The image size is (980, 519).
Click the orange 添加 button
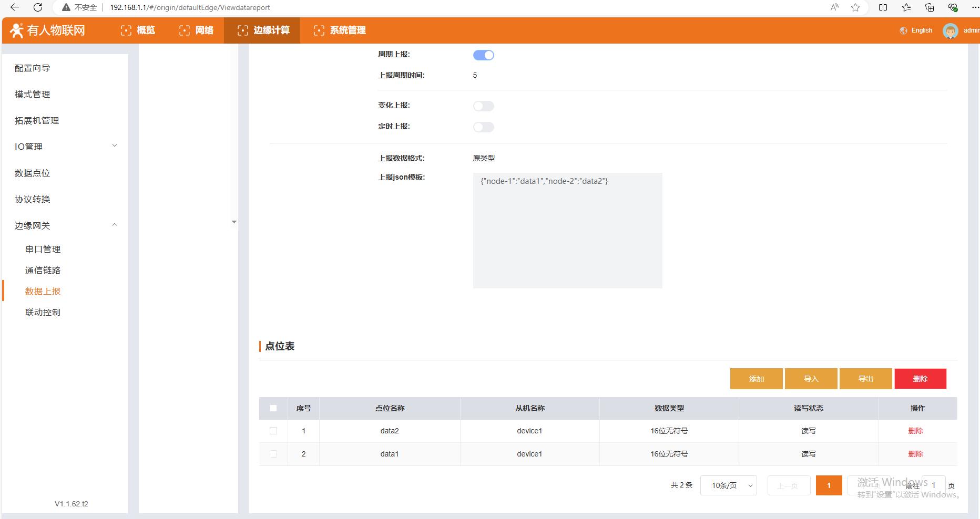click(756, 379)
